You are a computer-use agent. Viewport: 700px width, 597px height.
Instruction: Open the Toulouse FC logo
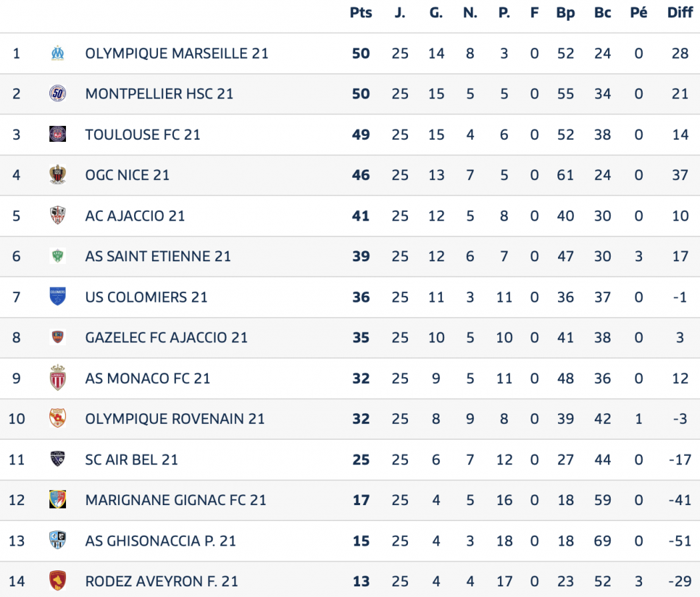pyautogui.click(x=57, y=135)
